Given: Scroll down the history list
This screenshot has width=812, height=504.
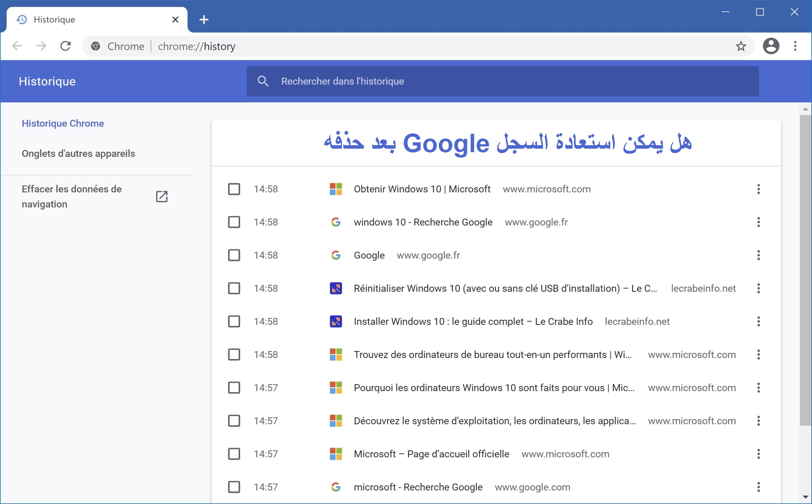Looking at the screenshot, I should 804,497.
